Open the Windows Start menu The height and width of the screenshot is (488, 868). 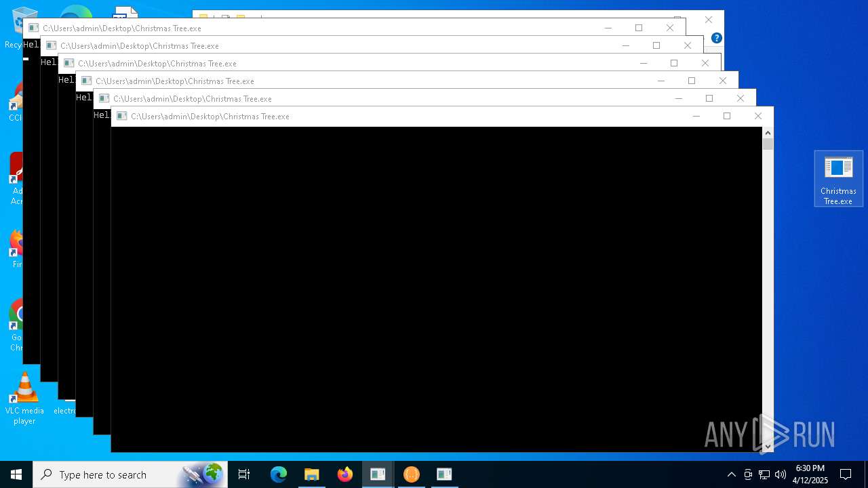(16, 474)
